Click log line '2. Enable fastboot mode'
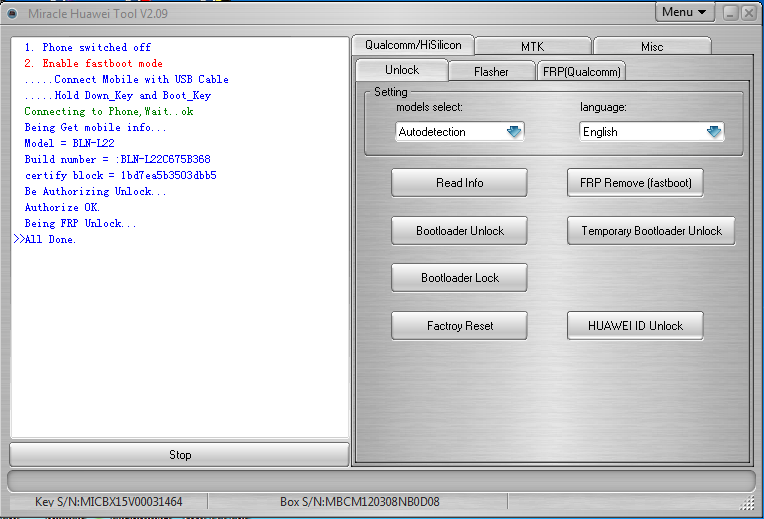Screen dimensions: 764x519 click(x=93, y=63)
